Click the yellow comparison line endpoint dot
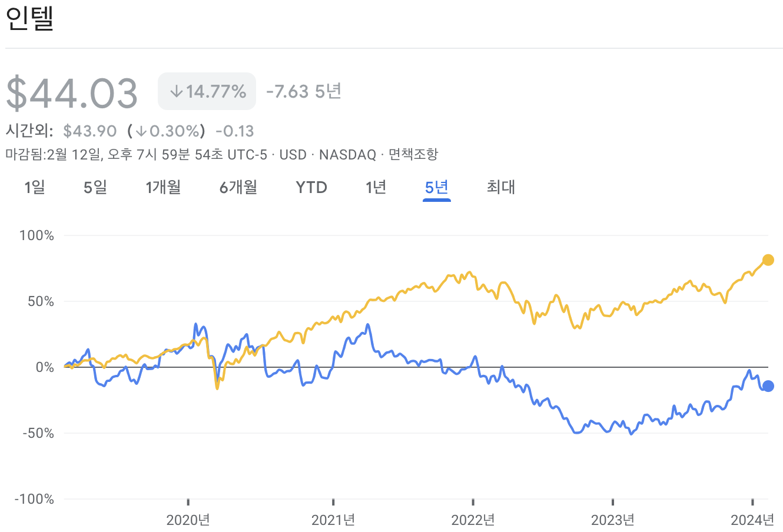Screen dimensions: 783x532 click(768, 259)
